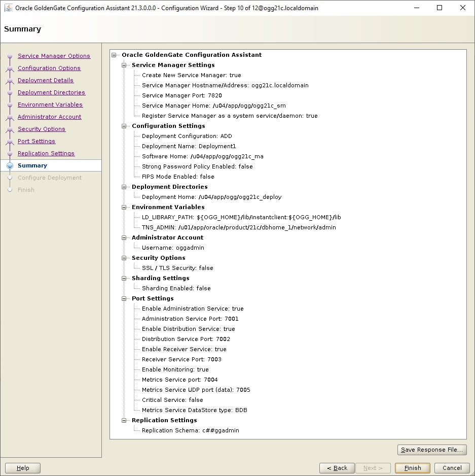Image resolution: width=475 pixels, height=476 pixels.
Task: Collapse the Administrator Account node
Action: (124, 237)
